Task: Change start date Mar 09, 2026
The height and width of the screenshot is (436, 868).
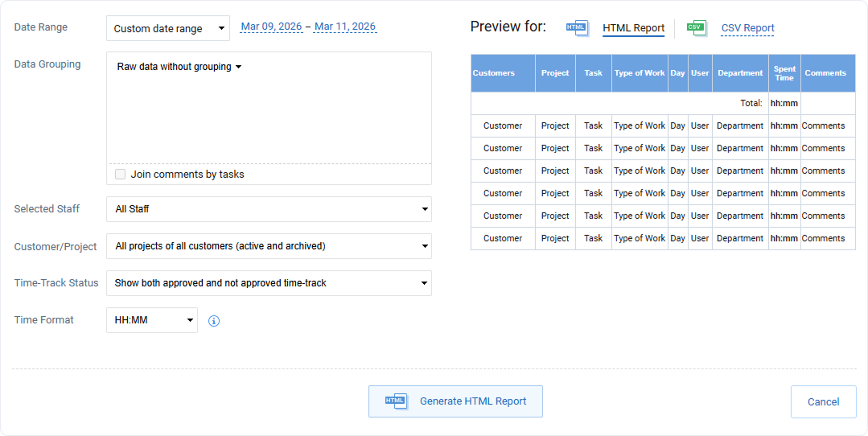Action: click(x=271, y=27)
